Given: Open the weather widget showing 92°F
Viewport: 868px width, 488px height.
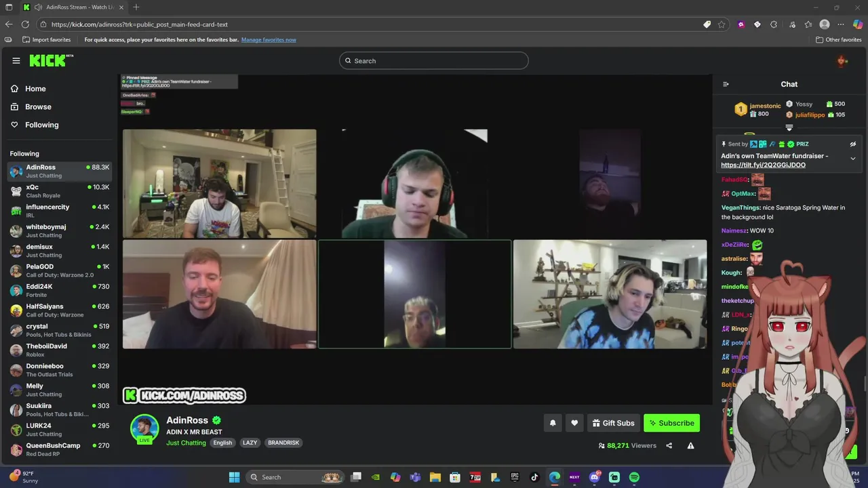Looking at the screenshot, I should click(23, 477).
